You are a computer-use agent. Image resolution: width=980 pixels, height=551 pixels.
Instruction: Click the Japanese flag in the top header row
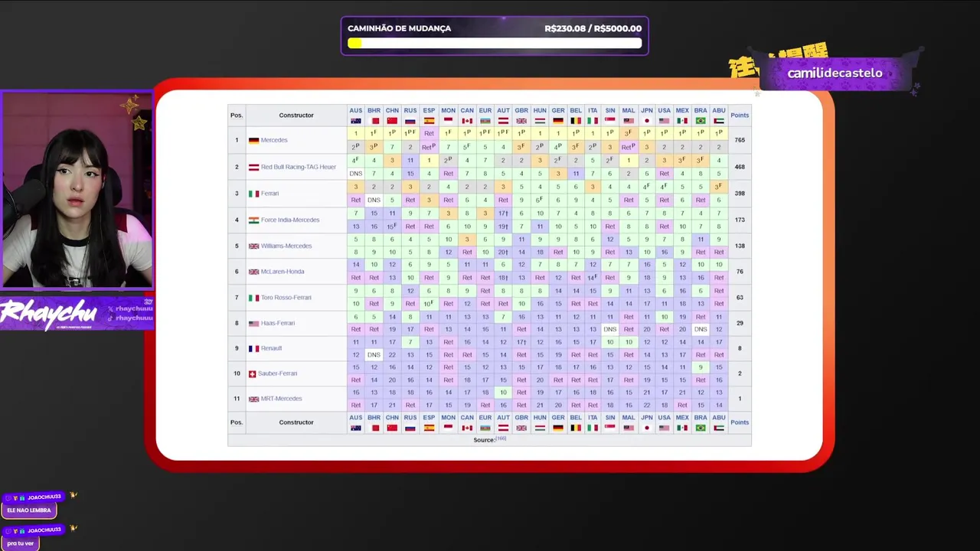click(647, 121)
